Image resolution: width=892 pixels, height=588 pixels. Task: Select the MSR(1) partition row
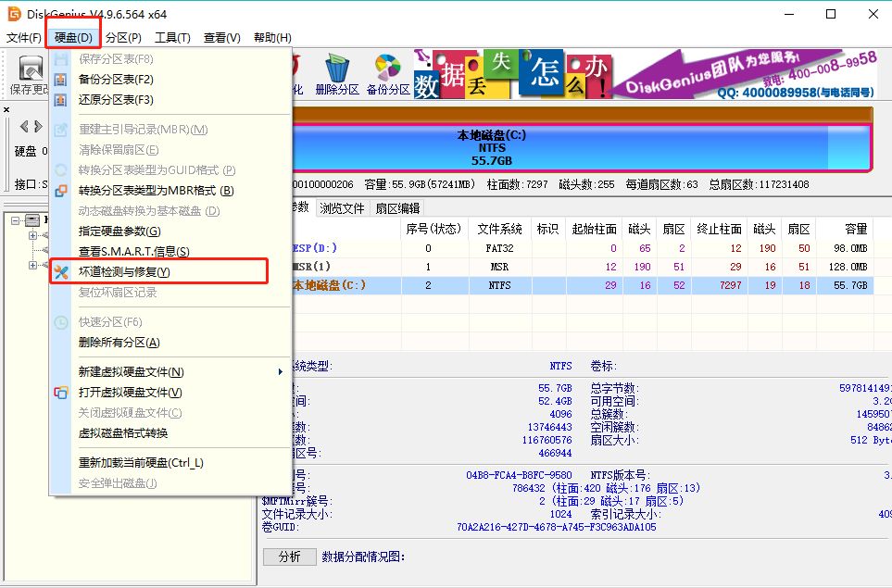click(583, 267)
